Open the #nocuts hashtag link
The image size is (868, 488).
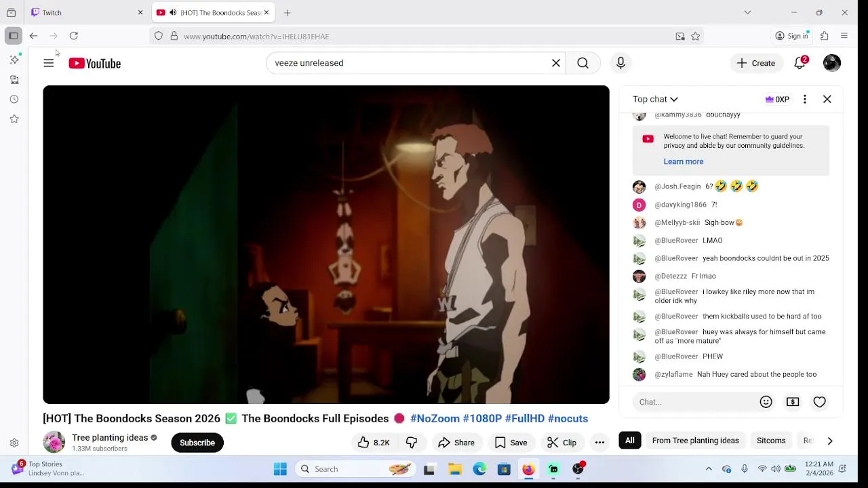[568, 419]
